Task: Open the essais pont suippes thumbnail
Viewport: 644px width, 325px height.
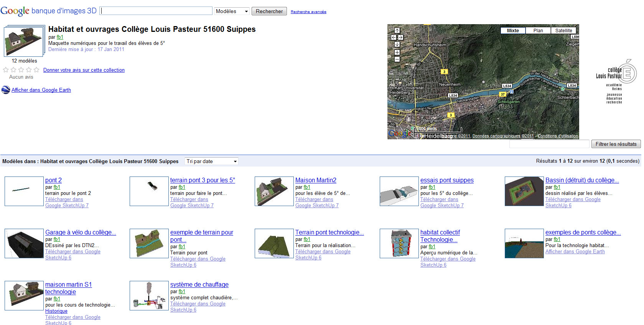Action: pos(399,191)
